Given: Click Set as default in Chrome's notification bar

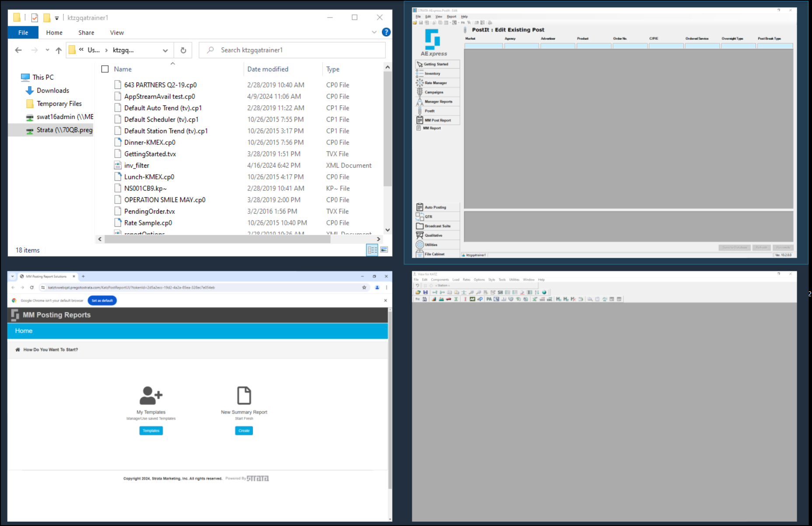Looking at the screenshot, I should [x=102, y=301].
